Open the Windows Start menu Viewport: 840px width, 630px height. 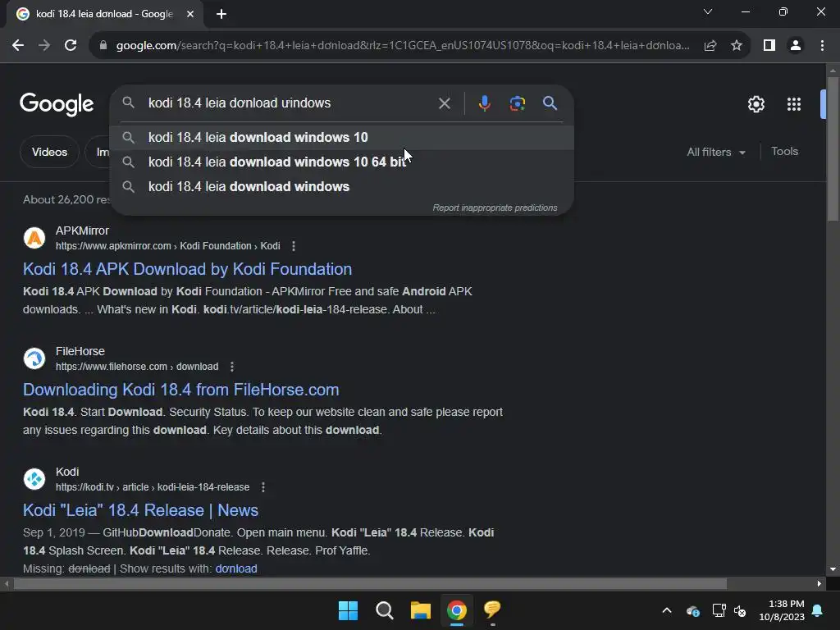[348, 610]
